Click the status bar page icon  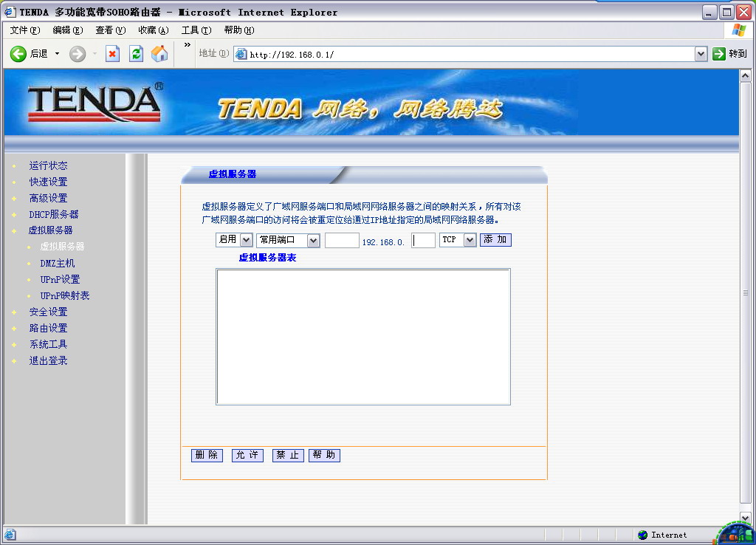pyautogui.click(x=10, y=535)
